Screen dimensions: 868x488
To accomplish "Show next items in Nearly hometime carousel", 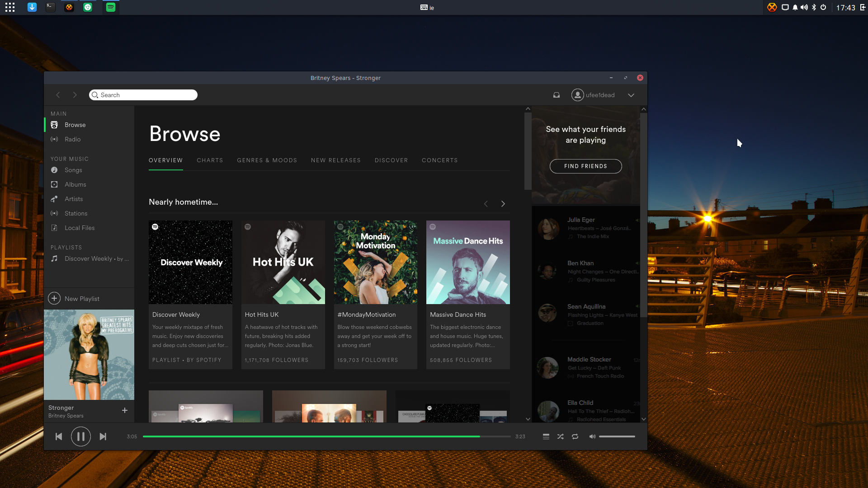I will (503, 204).
